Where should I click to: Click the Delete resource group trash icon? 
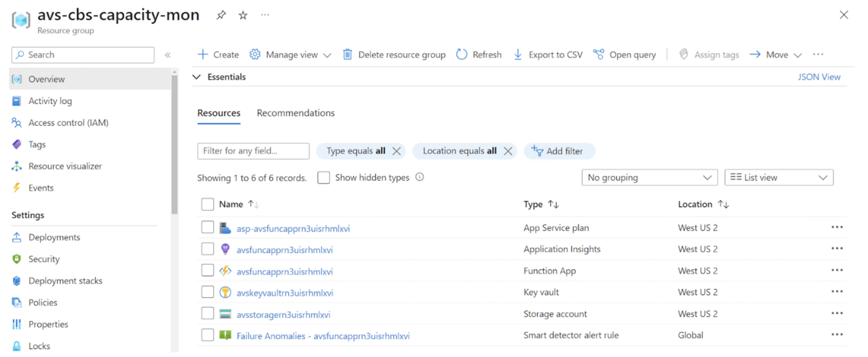click(348, 55)
